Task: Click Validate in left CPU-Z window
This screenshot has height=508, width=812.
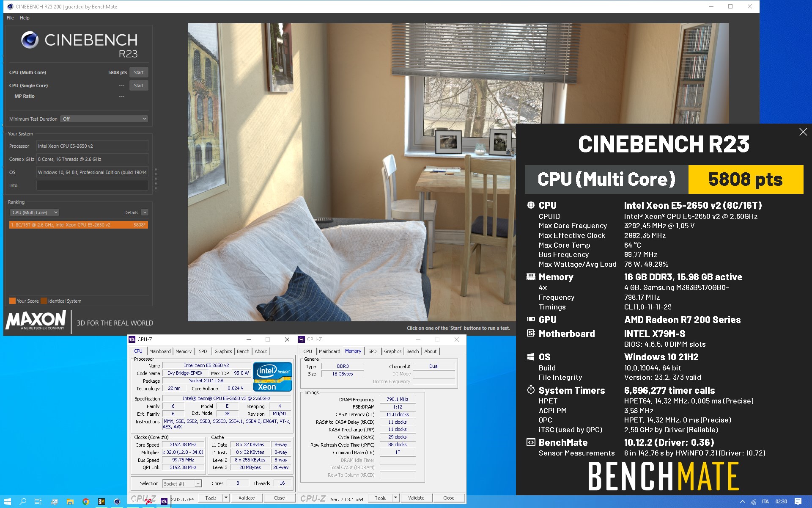Action: (x=247, y=498)
